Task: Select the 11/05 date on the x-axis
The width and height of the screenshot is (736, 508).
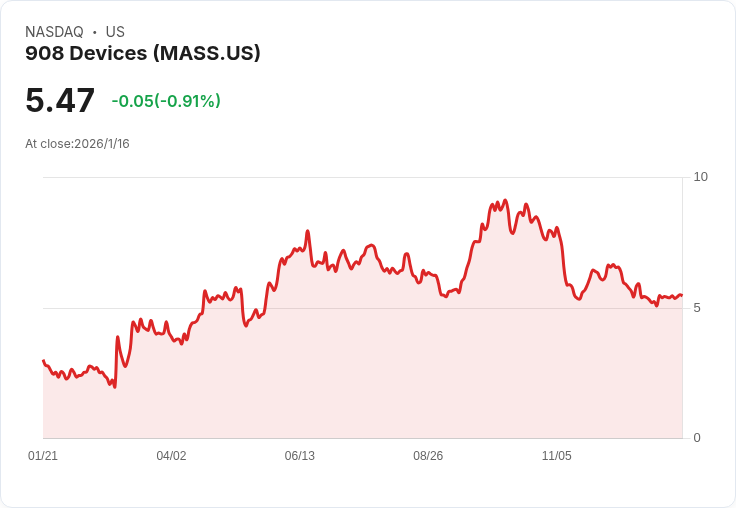Action: (x=556, y=456)
